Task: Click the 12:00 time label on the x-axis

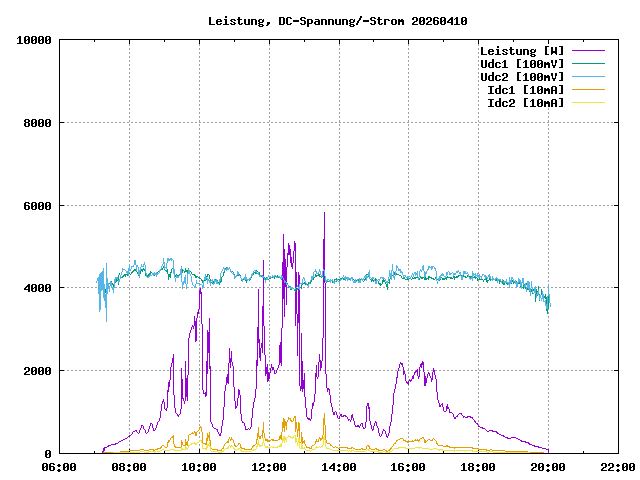Action: click(269, 467)
